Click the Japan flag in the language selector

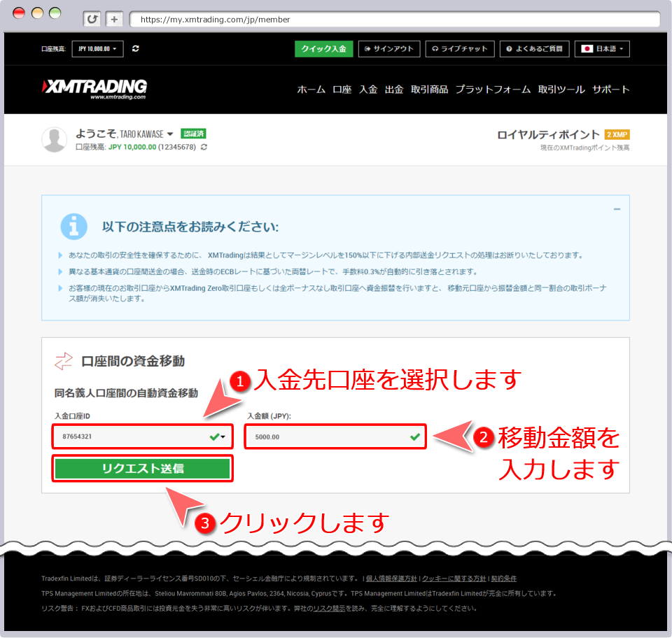588,48
